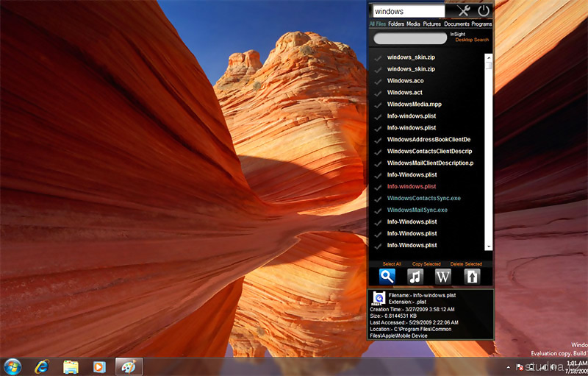Click the Creation Time detail line
Image resolution: width=588 pixels, height=376 pixels.
click(x=412, y=310)
